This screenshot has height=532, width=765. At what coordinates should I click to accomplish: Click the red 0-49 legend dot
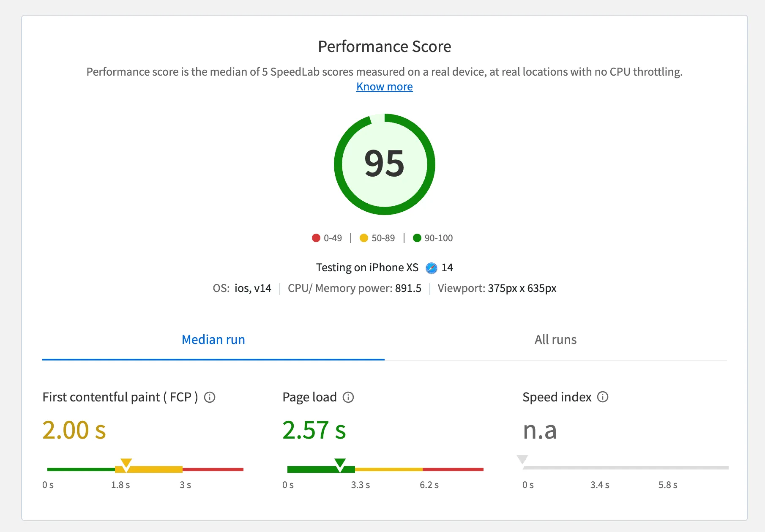[316, 238]
